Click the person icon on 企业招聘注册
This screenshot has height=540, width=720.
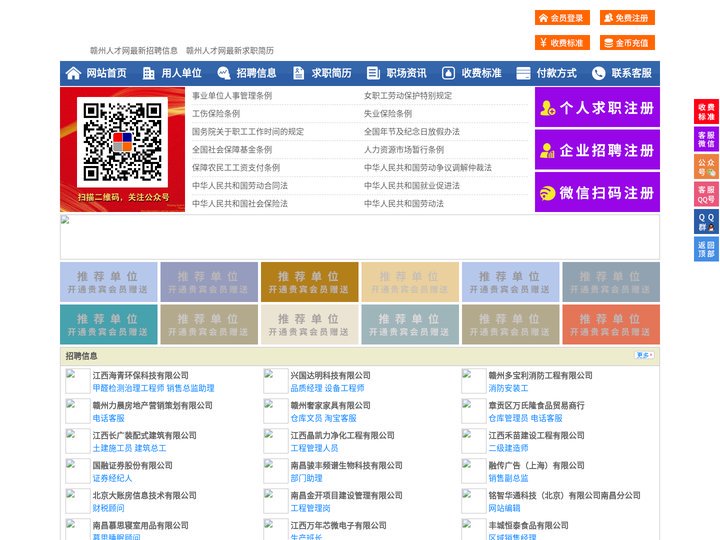(547, 150)
